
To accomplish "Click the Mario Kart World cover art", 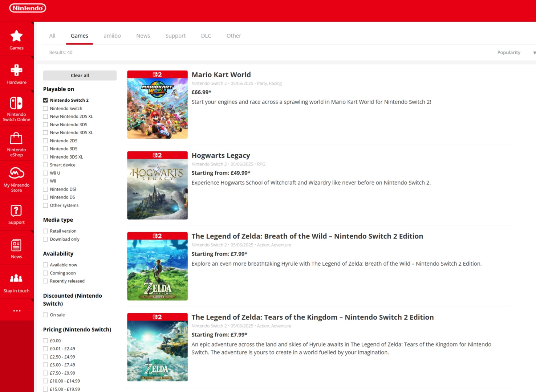I will pyautogui.click(x=157, y=105).
